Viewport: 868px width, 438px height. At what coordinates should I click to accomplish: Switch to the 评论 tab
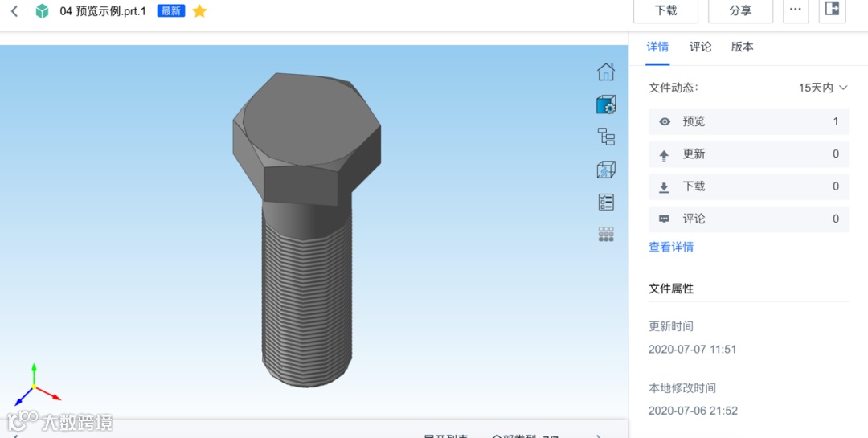pos(700,47)
